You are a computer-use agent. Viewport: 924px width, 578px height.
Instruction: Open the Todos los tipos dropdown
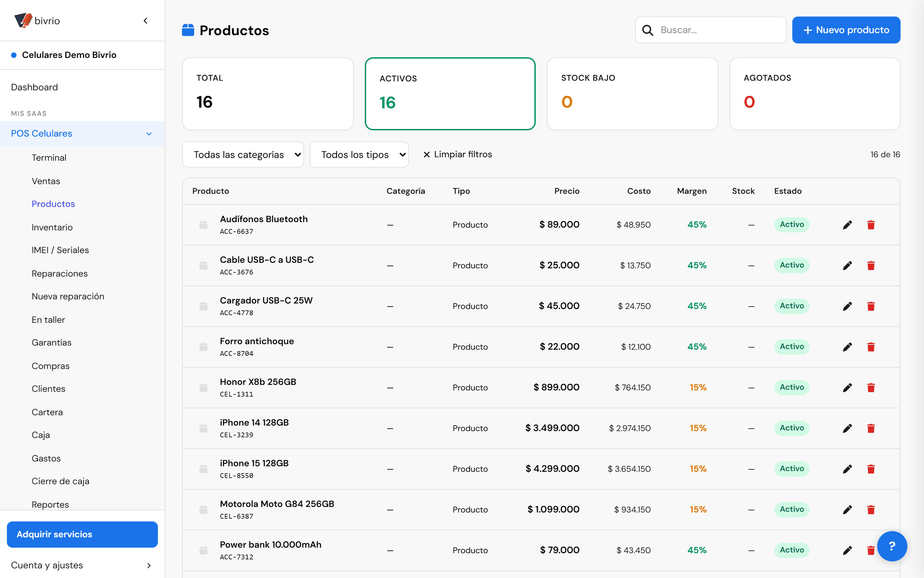359,155
